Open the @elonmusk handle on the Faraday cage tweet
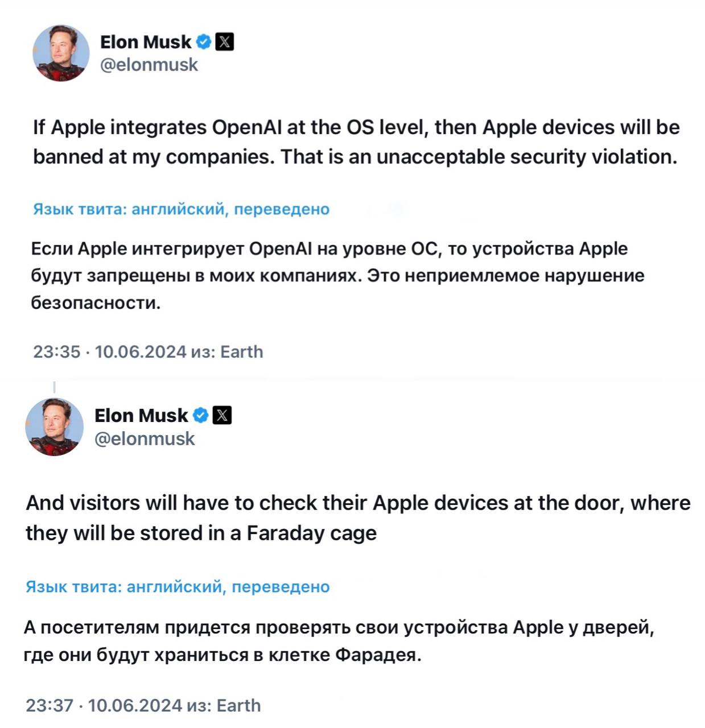 pos(145,439)
